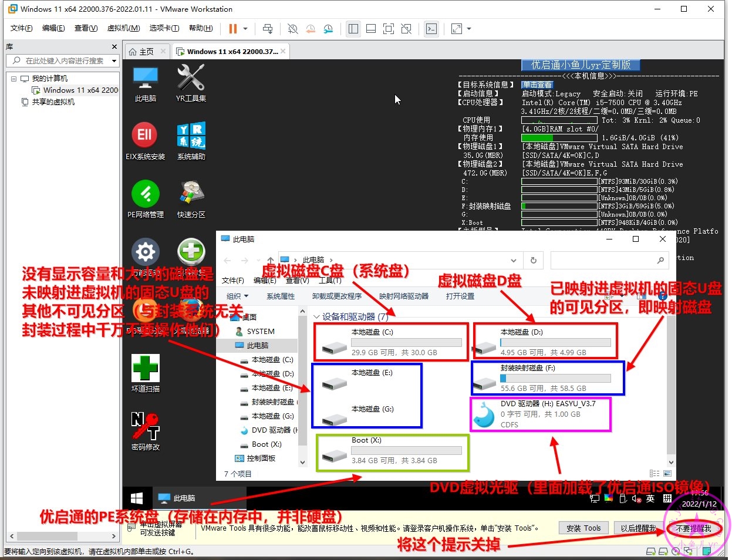The width and height of the screenshot is (732, 560).
Task: Open the 选项卡(T) menu
Action: (164, 28)
